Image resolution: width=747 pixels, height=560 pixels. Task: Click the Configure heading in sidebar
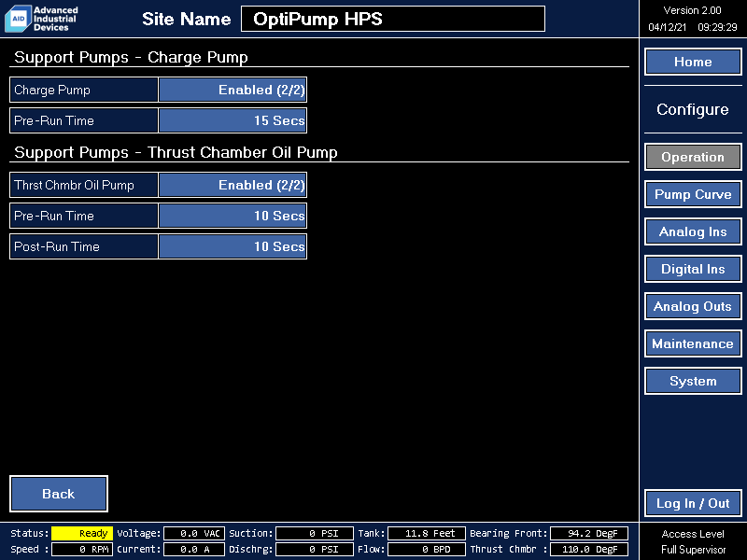693,109
